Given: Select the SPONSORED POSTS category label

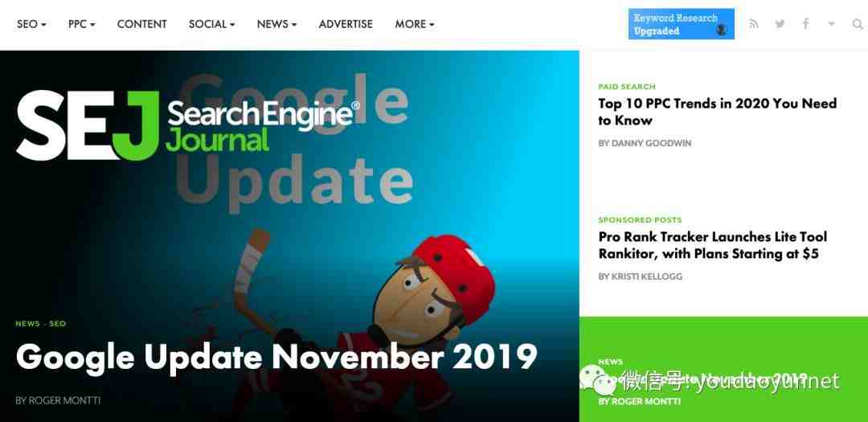Looking at the screenshot, I should coord(640,220).
